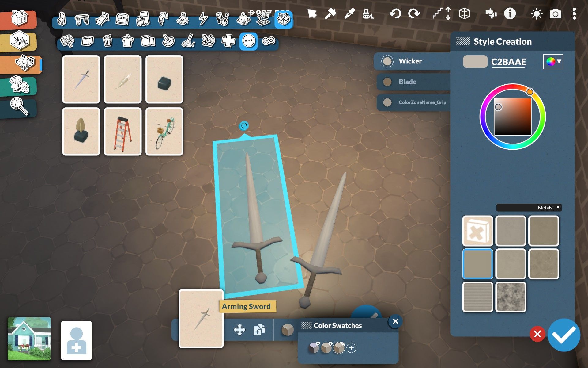Open the chair seating category

click(62, 19)
